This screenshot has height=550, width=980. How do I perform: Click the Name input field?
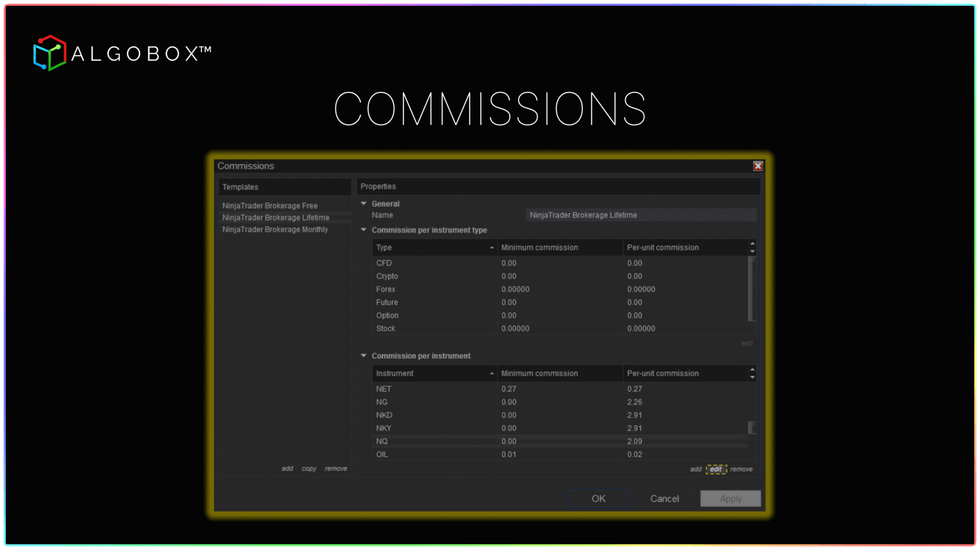pos(641,215)
